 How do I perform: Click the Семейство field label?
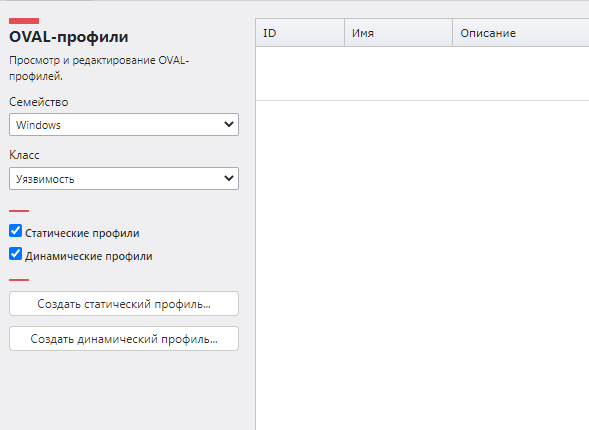point(39,102)
